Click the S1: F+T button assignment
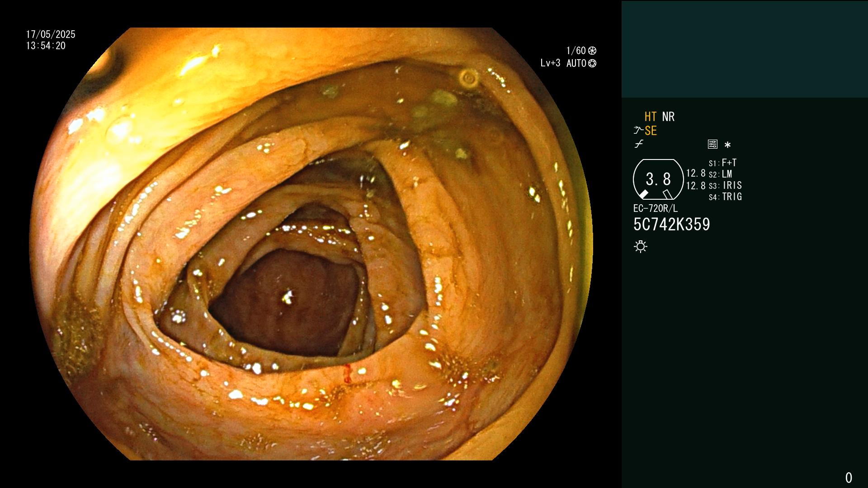Image resolution: width=868 pixels, height=488 pixels. point(722,163)
